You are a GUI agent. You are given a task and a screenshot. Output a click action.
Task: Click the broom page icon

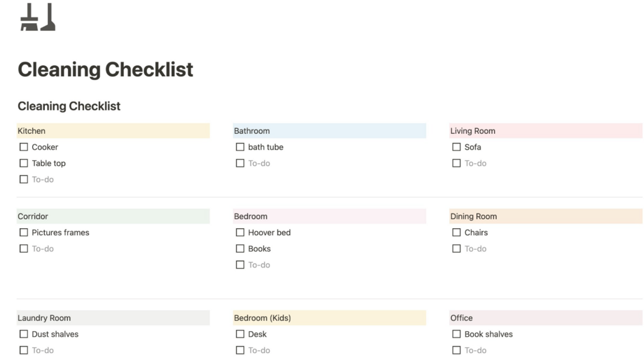[38, 18]
